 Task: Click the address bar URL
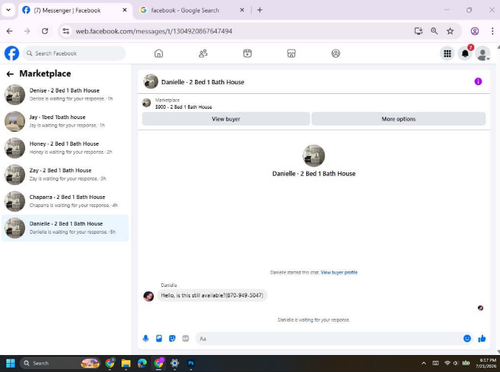(154, 31)
